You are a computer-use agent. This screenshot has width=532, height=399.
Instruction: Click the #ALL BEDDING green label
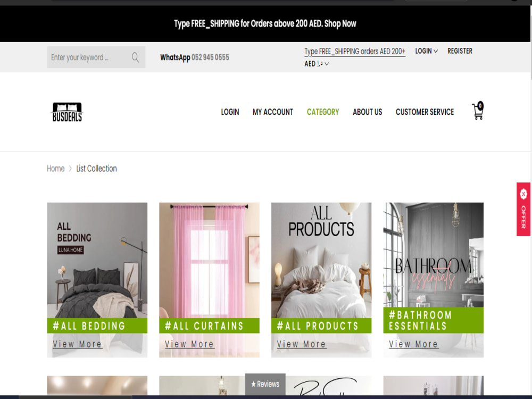click(x=97, y=326)
